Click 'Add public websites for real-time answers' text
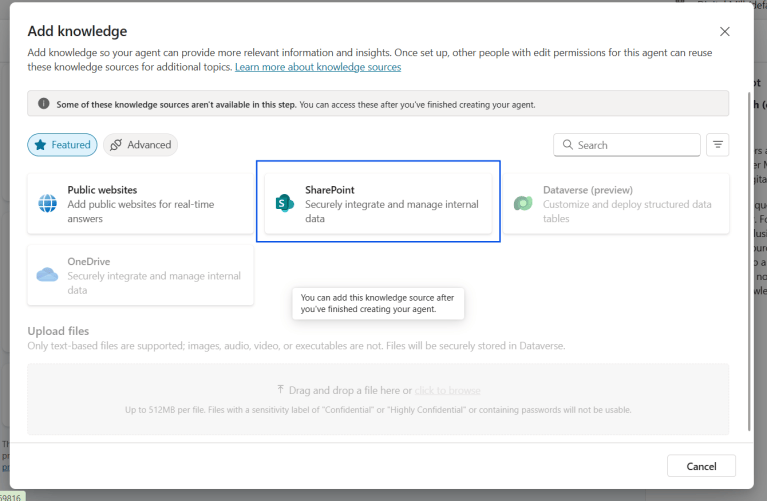Screen dimensions: 767x501 [141, 211]
